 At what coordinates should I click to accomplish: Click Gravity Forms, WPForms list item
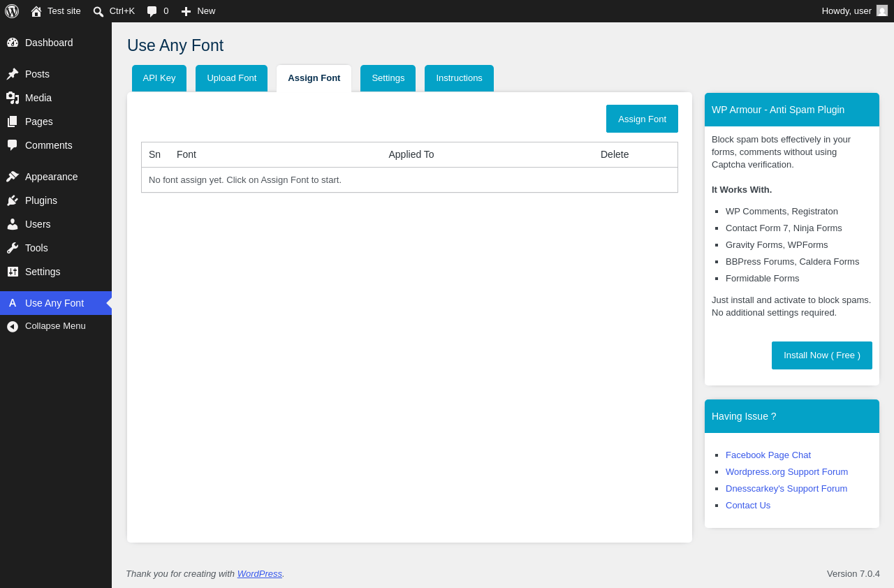777,245
